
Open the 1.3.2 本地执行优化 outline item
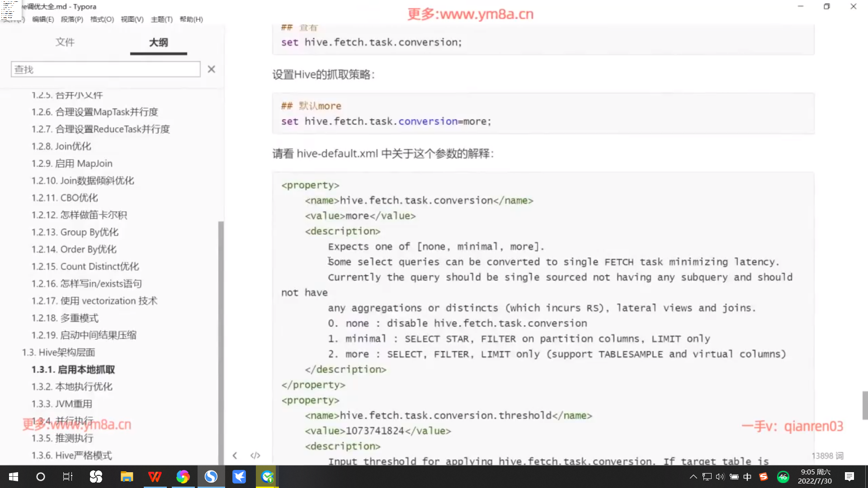coord(72,387)
